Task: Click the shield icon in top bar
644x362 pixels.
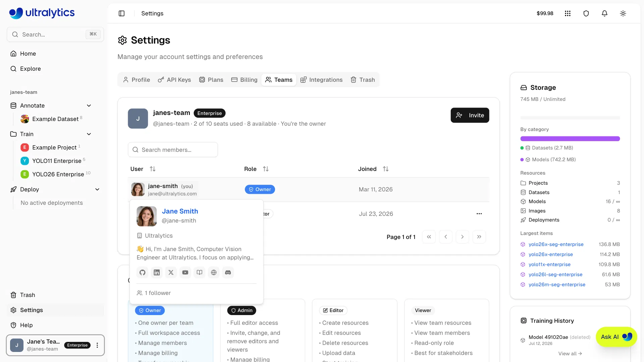Action: click(586, 13)
